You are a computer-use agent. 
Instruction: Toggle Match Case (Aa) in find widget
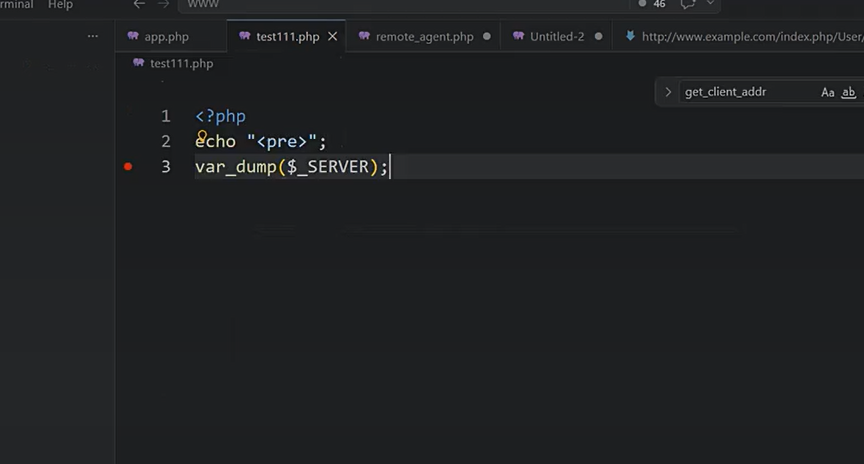827,93
